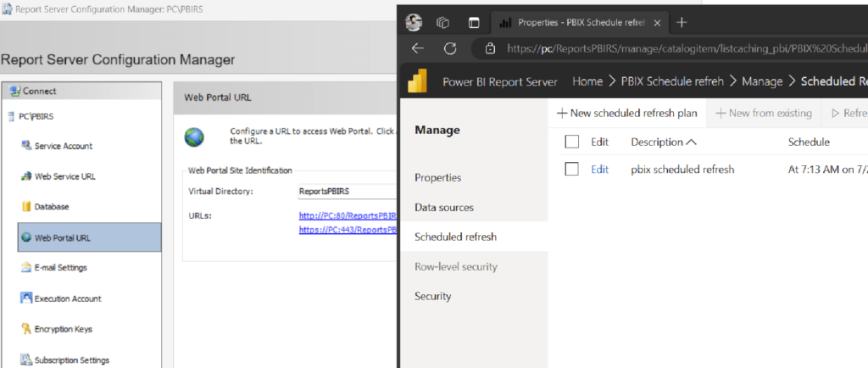This screenshot has height=368, width=868.
Task: Click the Subscription Settings icon
Action: [x=26, y=360]
